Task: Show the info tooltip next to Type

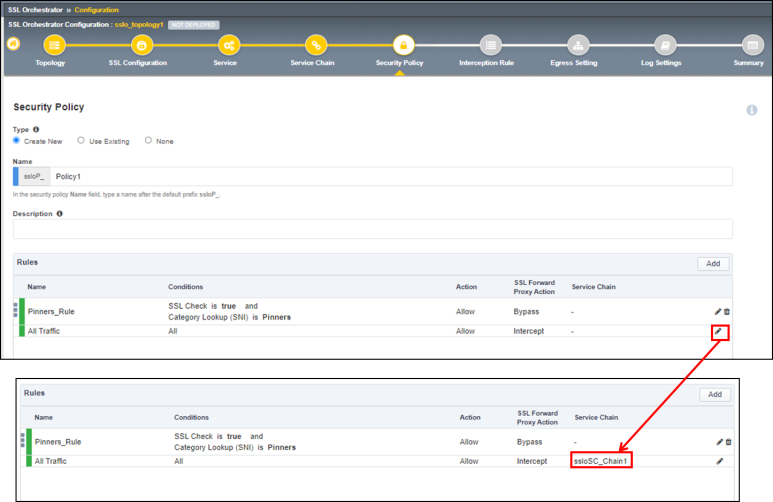Action: click(x=36, y=129)
